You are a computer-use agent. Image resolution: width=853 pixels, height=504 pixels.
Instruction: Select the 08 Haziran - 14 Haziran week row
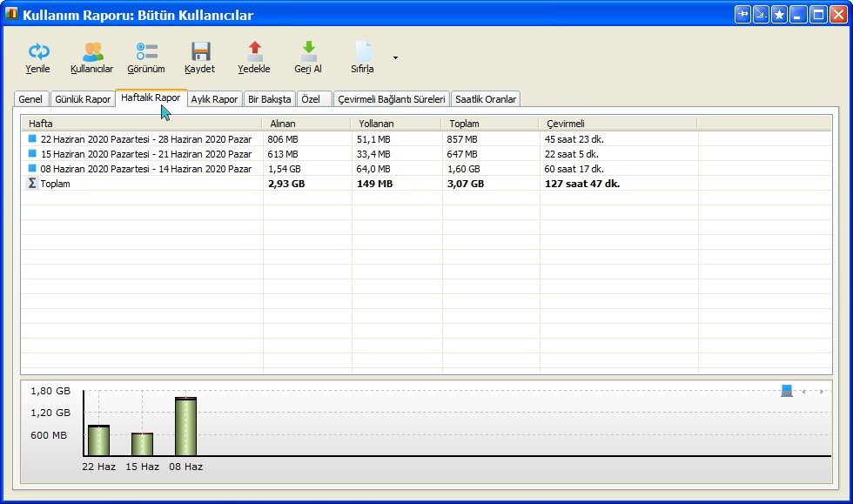[x=426, y=169]
